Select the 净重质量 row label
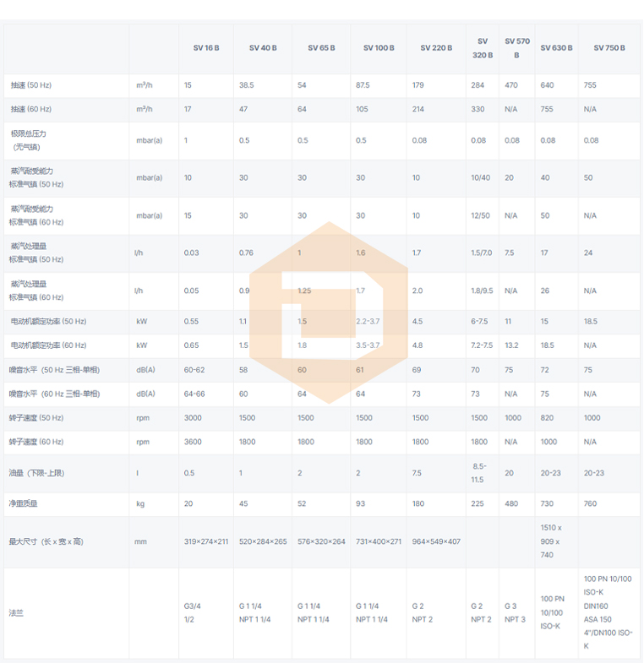The height and width of the screenshot is (663, 644). pyautogui.click(x=24, y=503)
